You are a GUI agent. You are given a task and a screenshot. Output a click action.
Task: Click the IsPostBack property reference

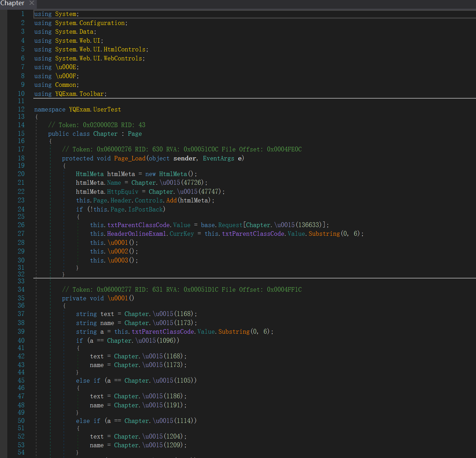145,209
